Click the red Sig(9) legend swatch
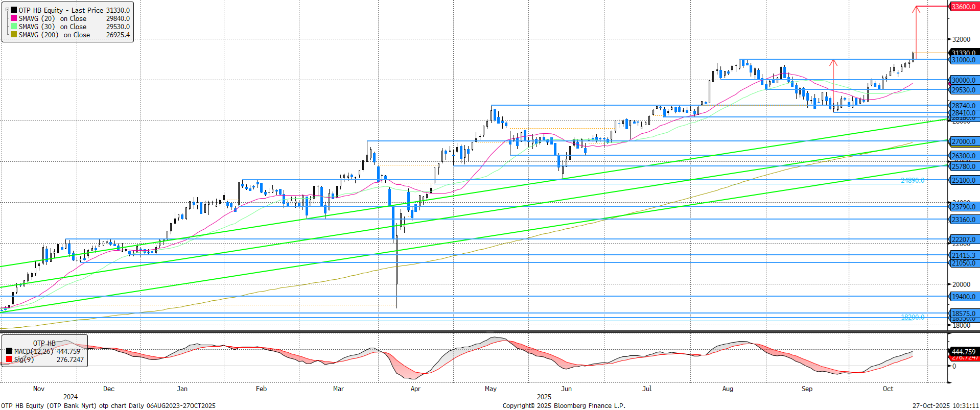Image resolution: width=980 pixels, height=410 pixels. pyautogui.click(x=9, y=359)
